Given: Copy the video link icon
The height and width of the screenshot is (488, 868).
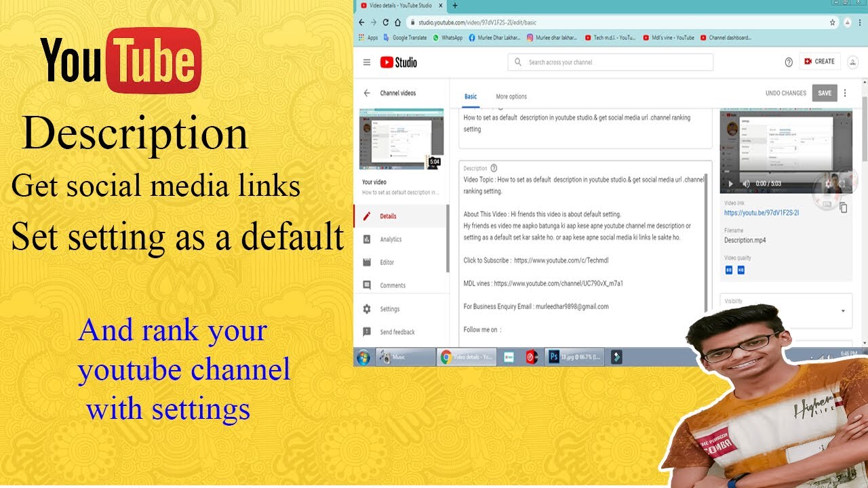Looking at the screenshot, I should click(843, 208).
